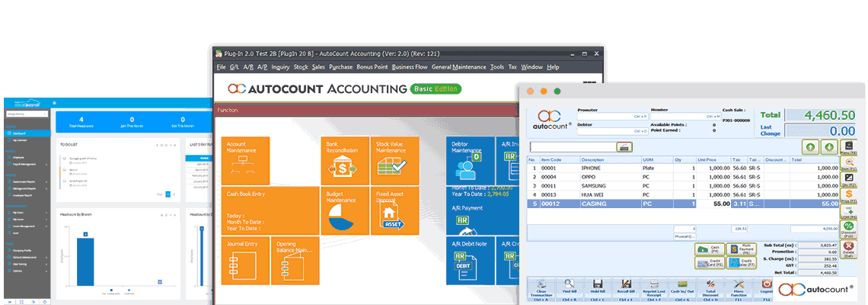
Task: Pay with Cash (F4) button
Action: [x=710, y=249]
